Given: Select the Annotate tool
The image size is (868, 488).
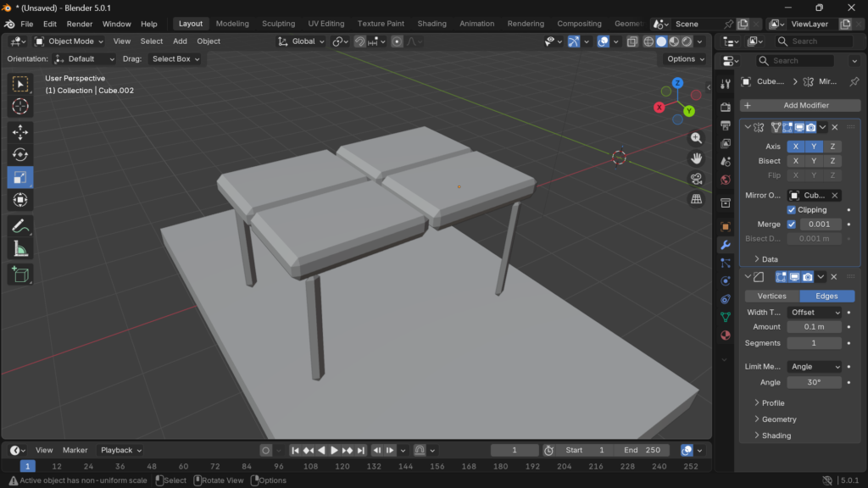Looking at the screenshot, I should pos(19,225).
